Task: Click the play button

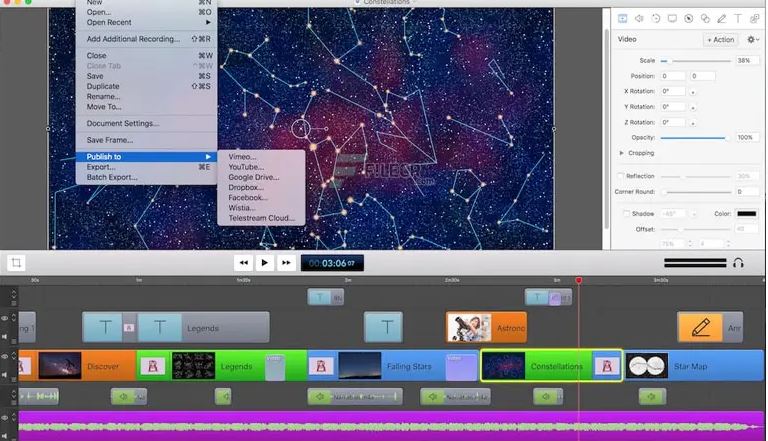Action: [x=264, y=263]
